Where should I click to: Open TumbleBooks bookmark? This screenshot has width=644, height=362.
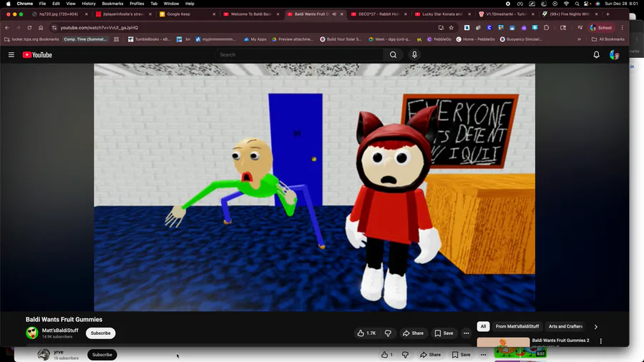[x=149, y=39]
